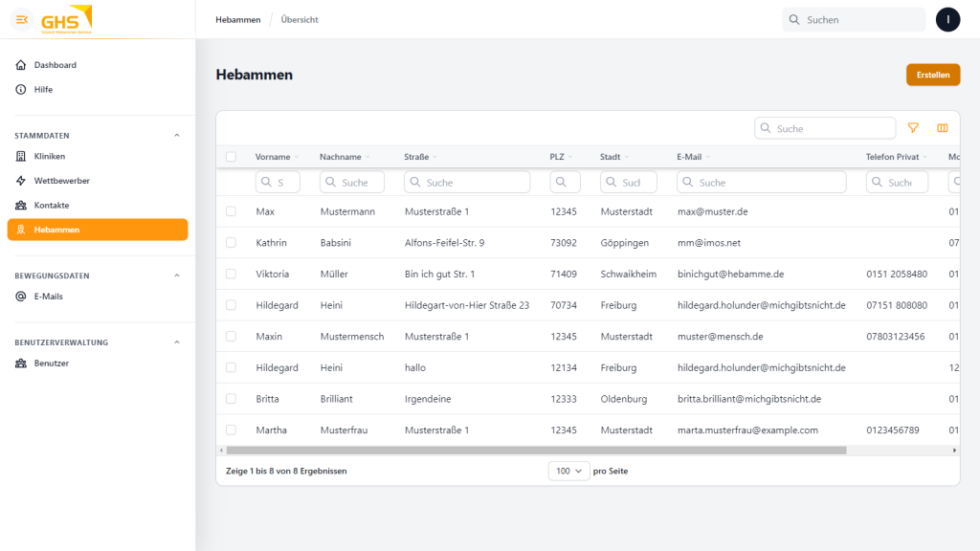Go to Wettbewerber in the sidebar
Viewport: 980px width, 551px height.
[61, 181]
